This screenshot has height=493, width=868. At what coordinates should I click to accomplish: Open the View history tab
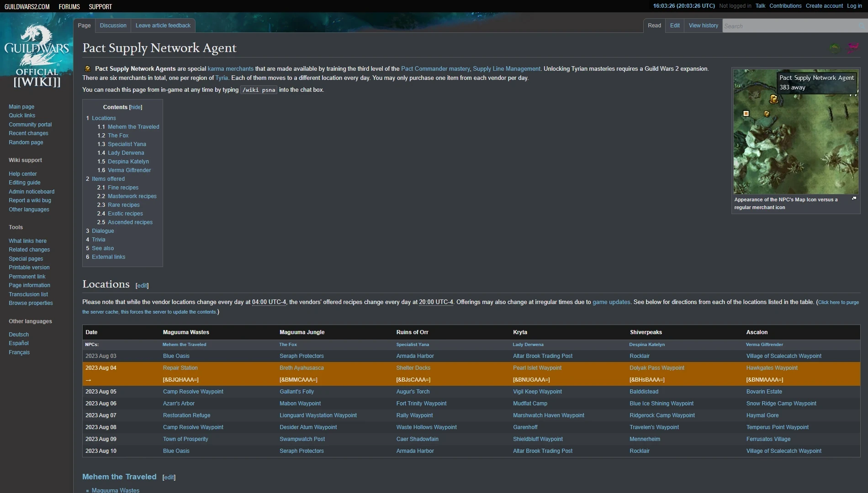(703, 26)
